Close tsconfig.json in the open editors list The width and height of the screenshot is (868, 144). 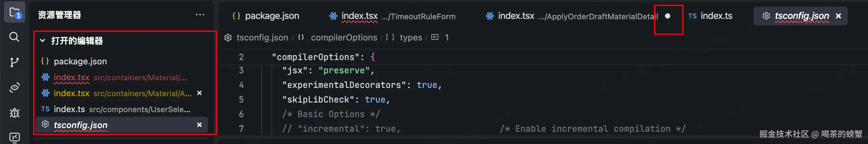point(199,125)
